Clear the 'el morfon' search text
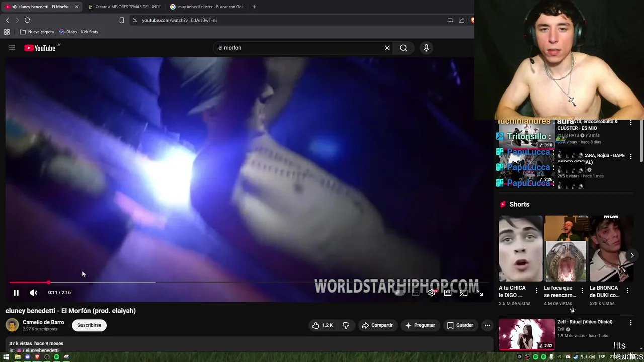 tap(387, 48)
